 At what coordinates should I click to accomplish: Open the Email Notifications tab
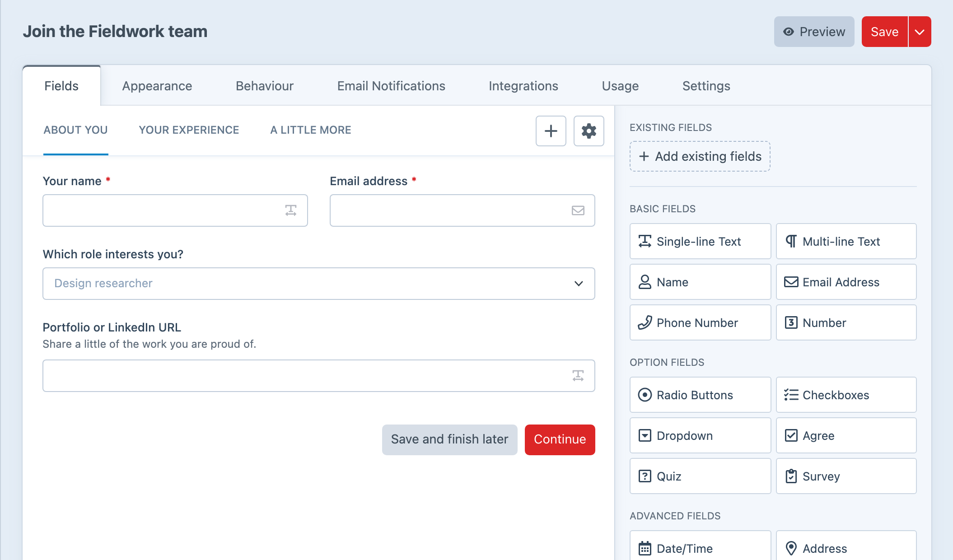tap(391, 86)
